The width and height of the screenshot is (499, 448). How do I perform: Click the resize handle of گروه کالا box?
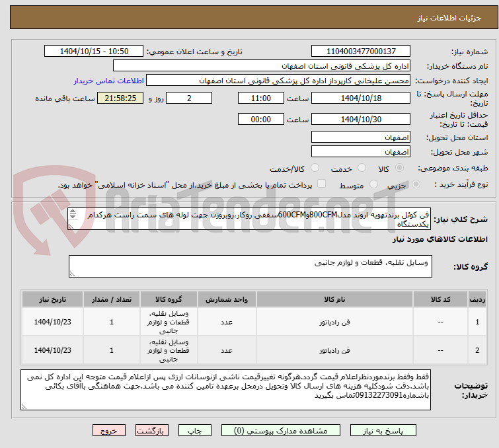tap(72, 274)
